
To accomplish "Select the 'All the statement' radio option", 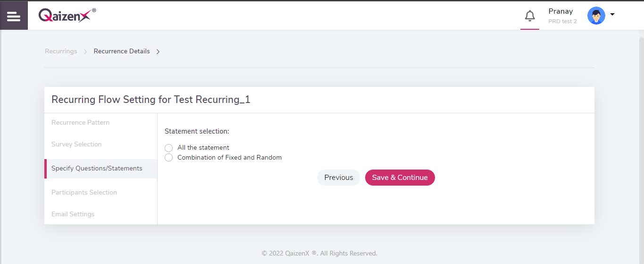I will 169,148.
